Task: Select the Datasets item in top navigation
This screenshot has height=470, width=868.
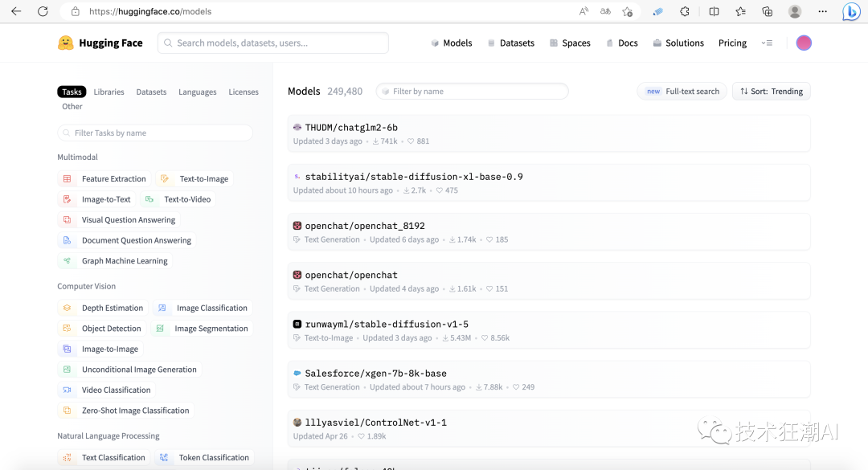Action: pos(511,43)
